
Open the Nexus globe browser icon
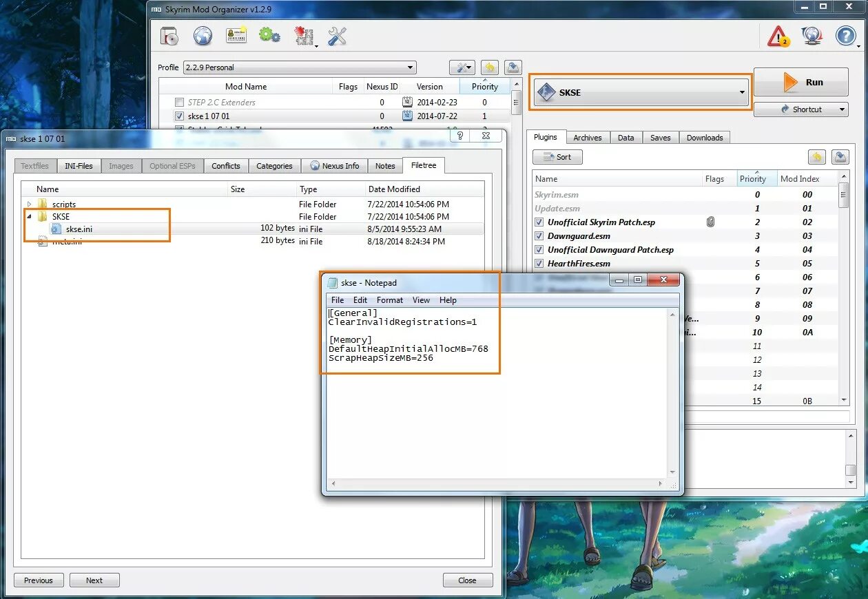[203, 36]
